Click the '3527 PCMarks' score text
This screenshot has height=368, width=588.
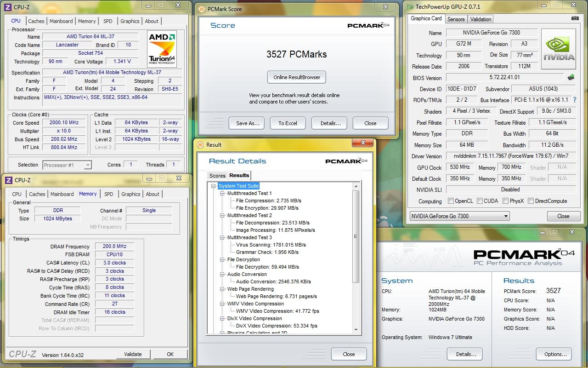297,54
